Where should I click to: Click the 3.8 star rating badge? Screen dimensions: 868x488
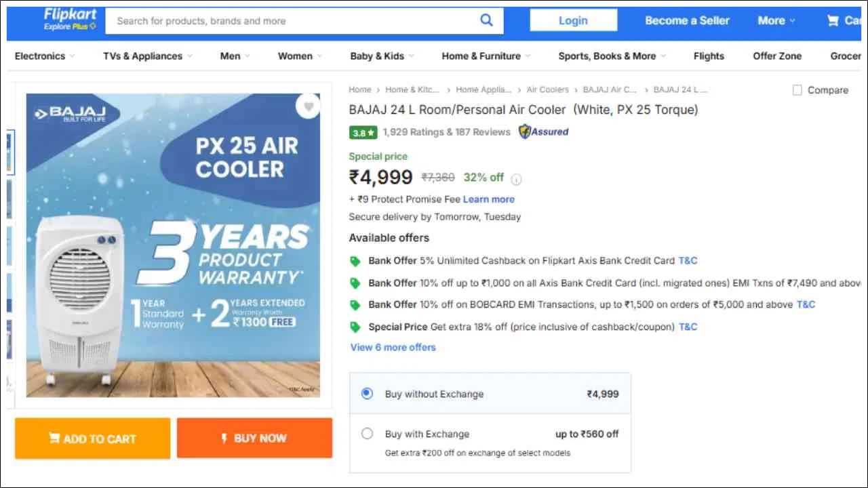(x=363, y=133)
